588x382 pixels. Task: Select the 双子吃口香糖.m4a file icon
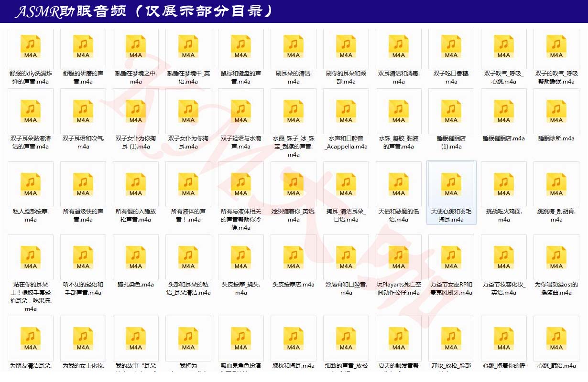click(x=451, y=47)
